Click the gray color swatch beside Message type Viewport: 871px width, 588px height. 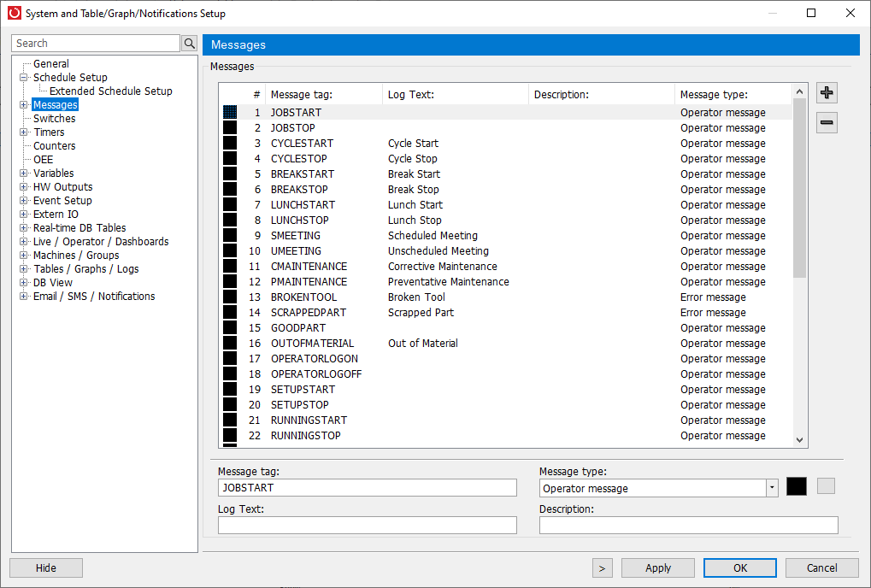[826, 485]
